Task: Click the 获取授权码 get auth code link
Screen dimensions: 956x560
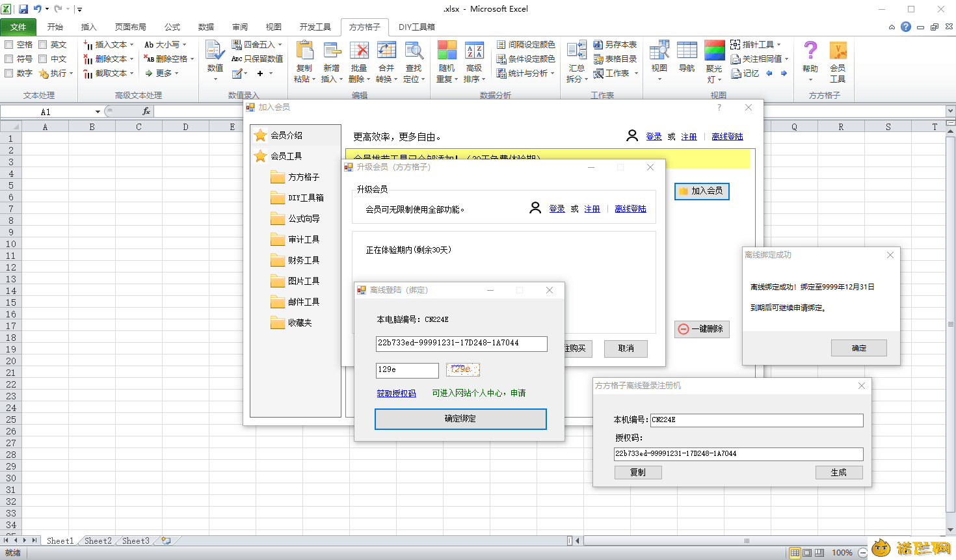Action: pos(396,393)
